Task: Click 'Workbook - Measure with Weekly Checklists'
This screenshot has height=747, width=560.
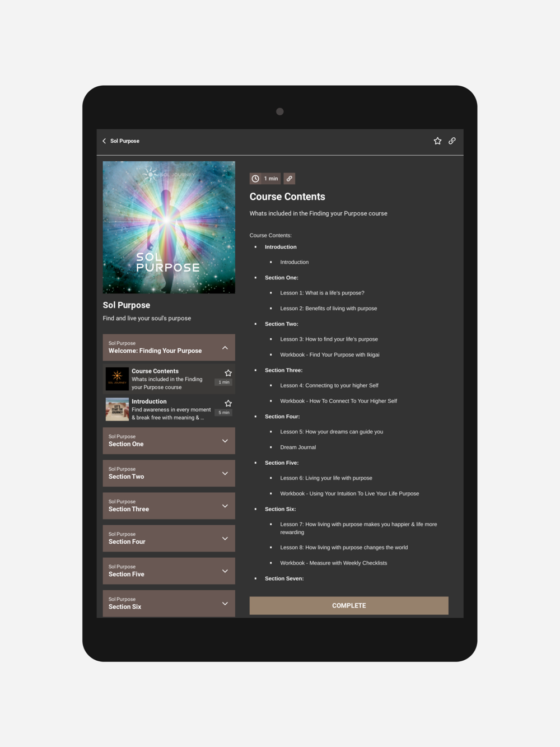Action: click(x=334, y=563)
